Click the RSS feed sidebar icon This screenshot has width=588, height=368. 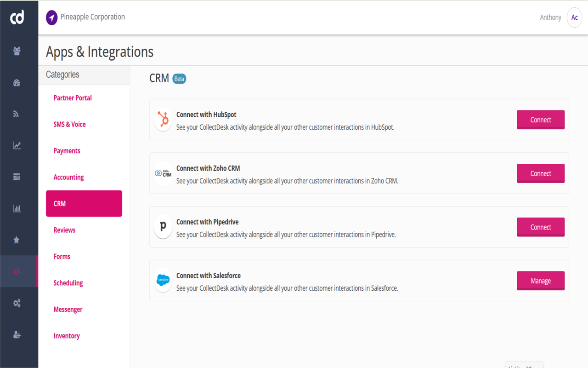(17, 114)
